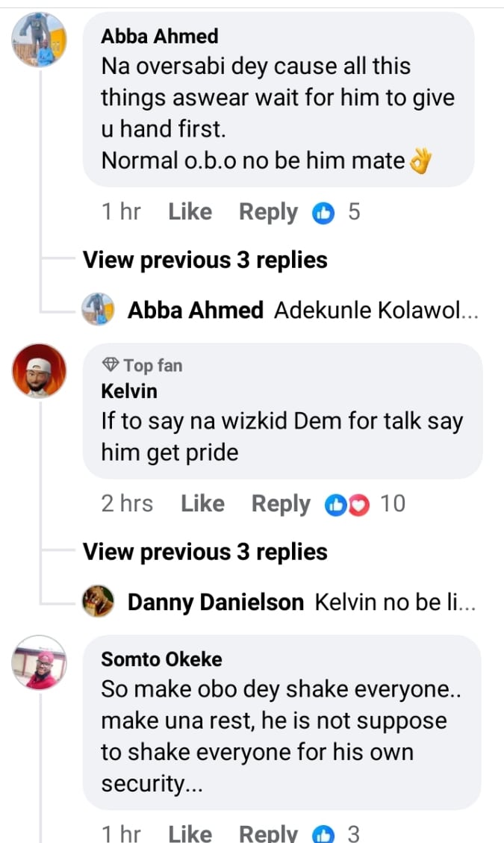Screen dimensions: 504x843
Task: Click the thumbs-up reaction on Abba Ahmed's comment
Action: [324, 213]
